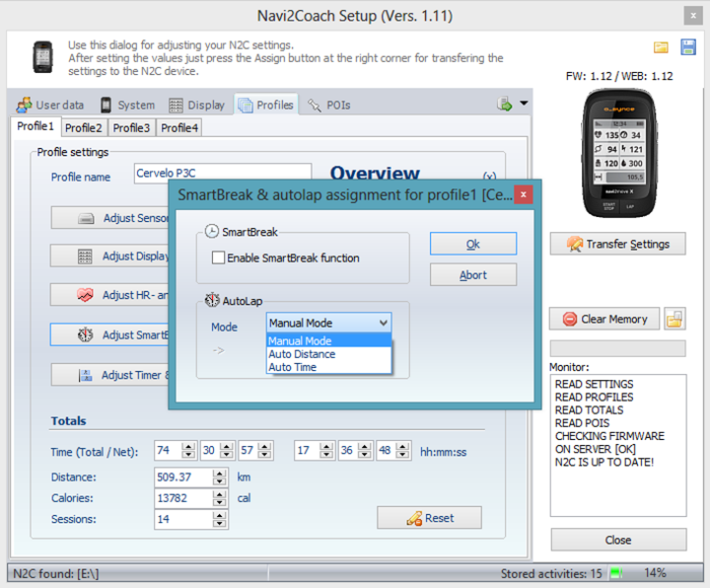Click into the Profile name field
The width and height of the screenshot is (710, 588).
pos(222,174)
